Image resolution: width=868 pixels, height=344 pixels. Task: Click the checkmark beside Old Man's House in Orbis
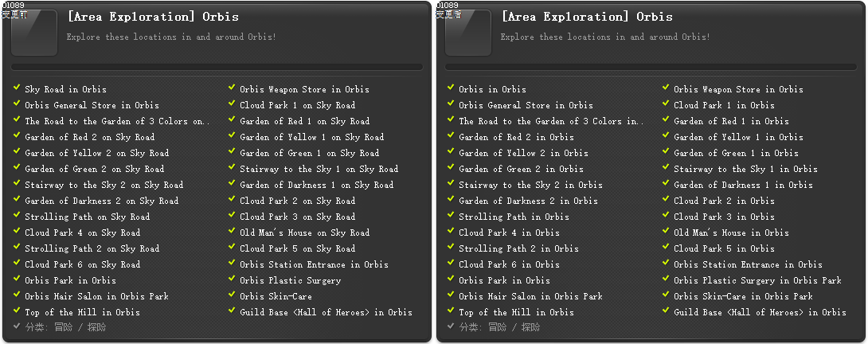pos(666,232)
